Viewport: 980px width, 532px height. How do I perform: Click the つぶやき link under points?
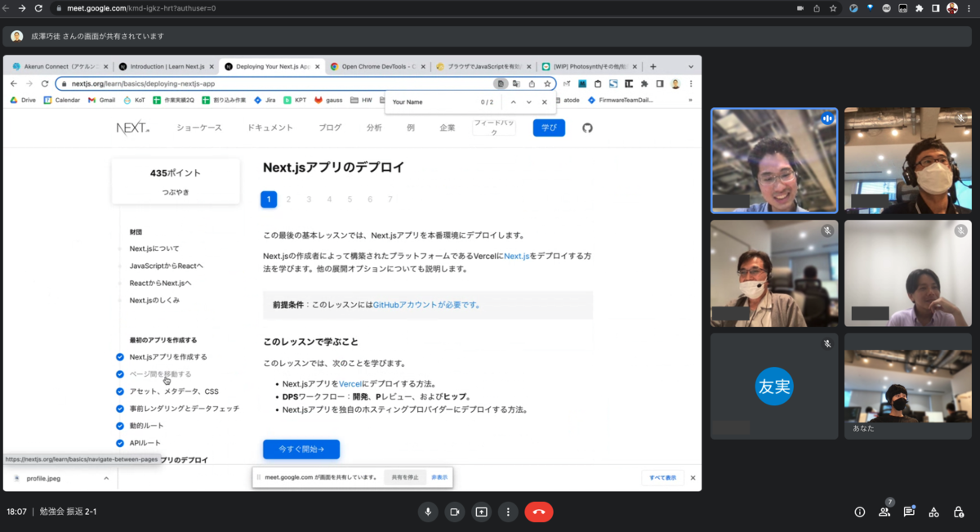pos(176,193)
